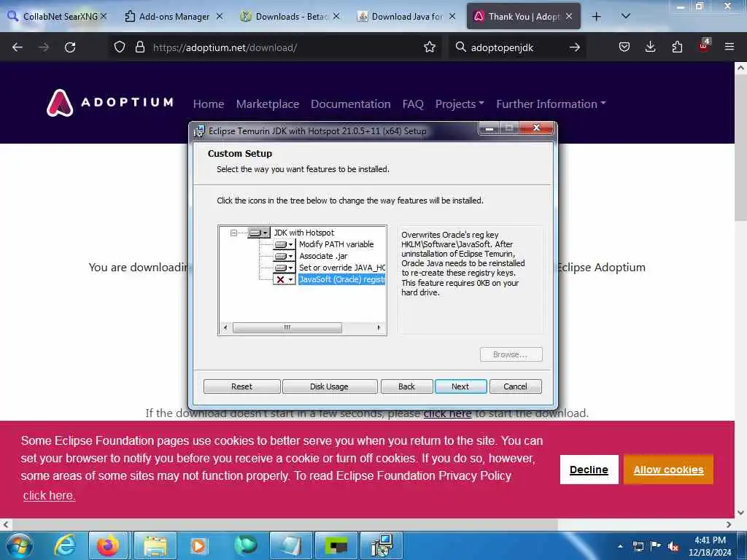
Task: Click the installer taskbar icon
Action: (382, 545)
